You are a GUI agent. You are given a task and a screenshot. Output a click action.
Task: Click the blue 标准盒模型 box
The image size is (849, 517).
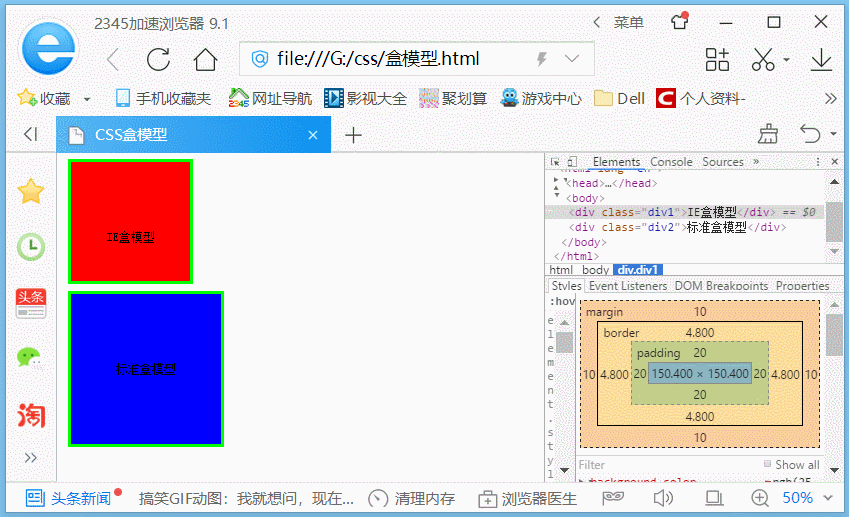click(x=146, y=369)
